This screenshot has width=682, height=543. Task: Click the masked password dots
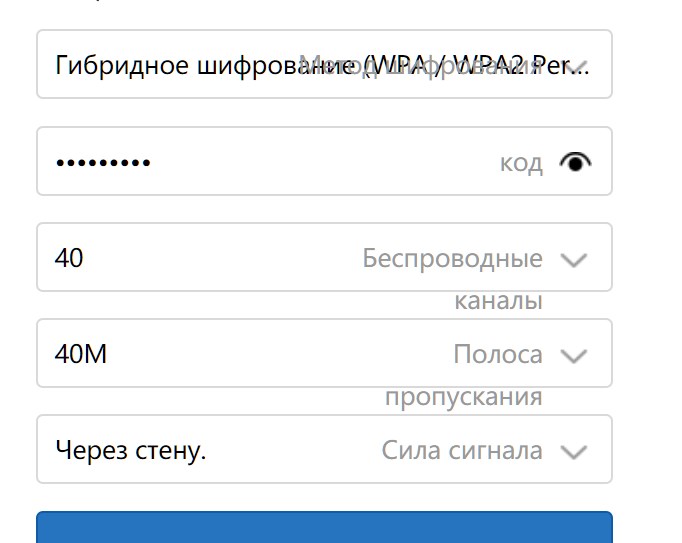(102, 162)
